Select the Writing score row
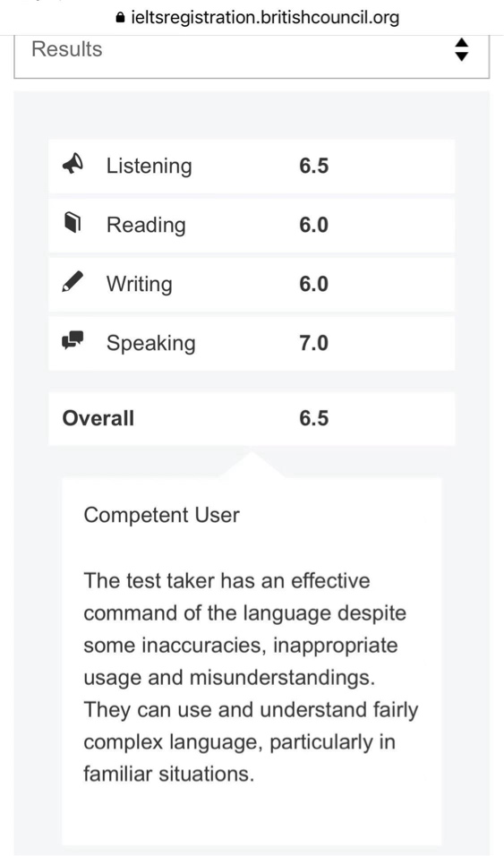504x856 pixels. (x=252, y=284)
